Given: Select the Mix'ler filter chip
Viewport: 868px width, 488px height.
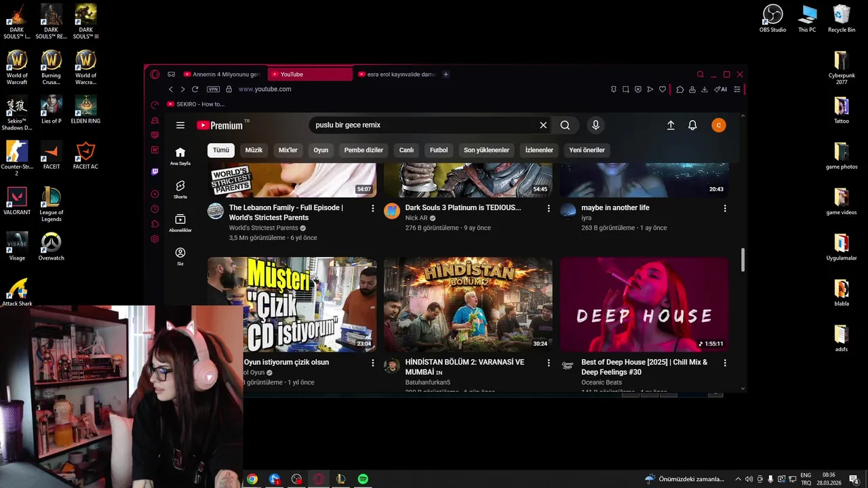Looking at the screenshot, I should pyautogui.click(x=288, y=150).
